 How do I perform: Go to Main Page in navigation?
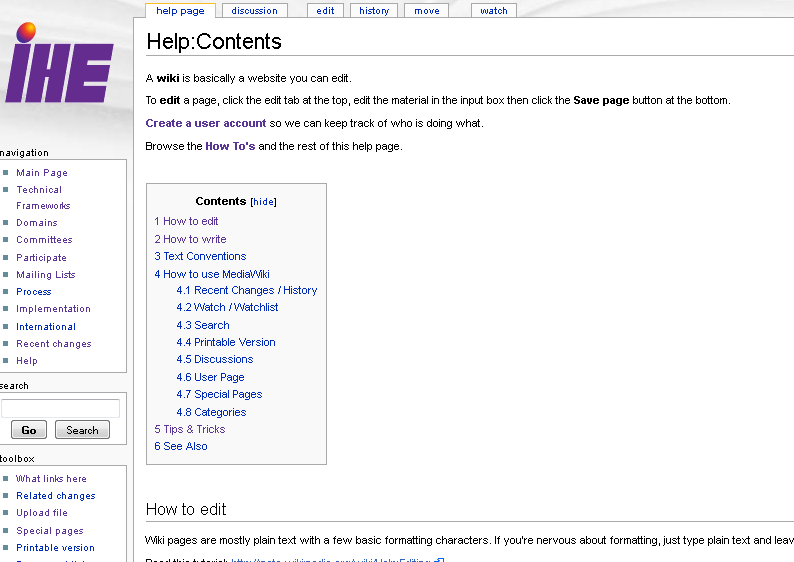point(42,173)
